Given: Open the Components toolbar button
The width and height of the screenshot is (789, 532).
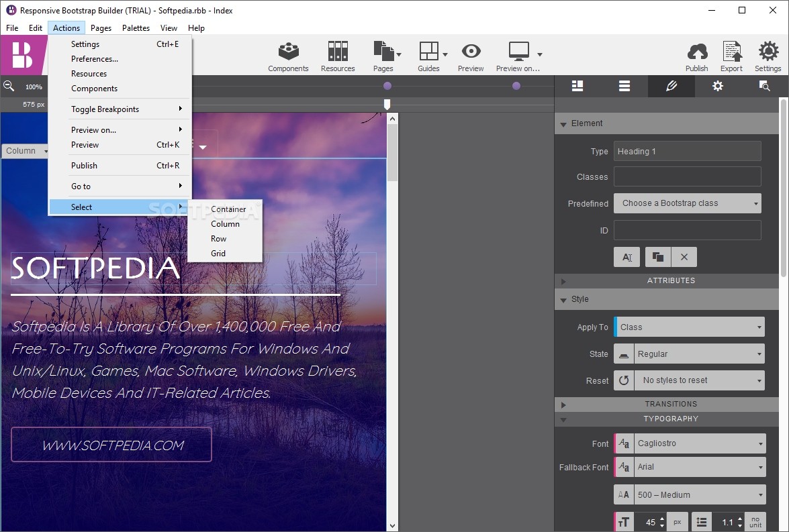Looking at the screenshot, I should [x=288, y=56].
